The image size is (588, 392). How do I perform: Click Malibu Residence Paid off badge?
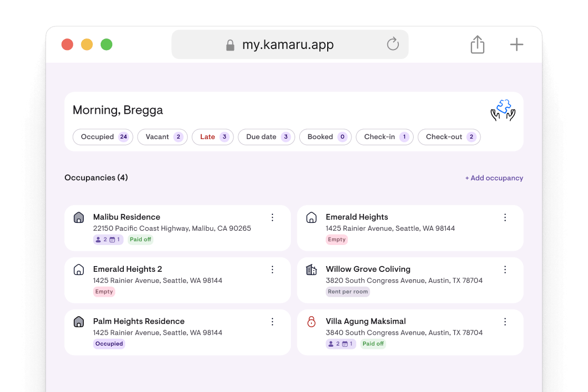click(x=140, y=239)
